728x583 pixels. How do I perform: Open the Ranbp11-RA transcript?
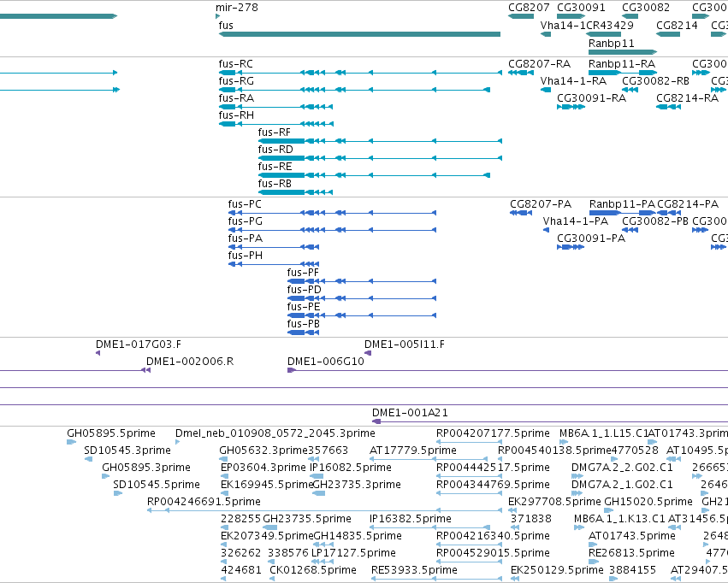(623, 73)
